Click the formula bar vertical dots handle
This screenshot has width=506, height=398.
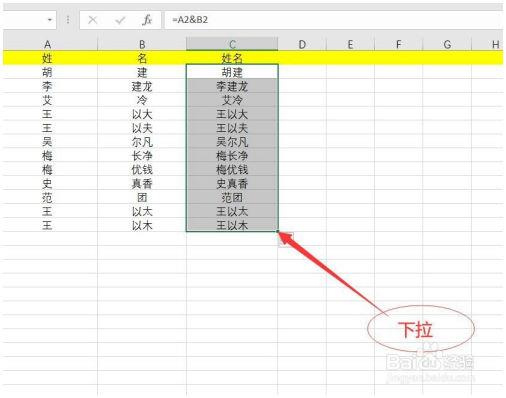point(68,20)
